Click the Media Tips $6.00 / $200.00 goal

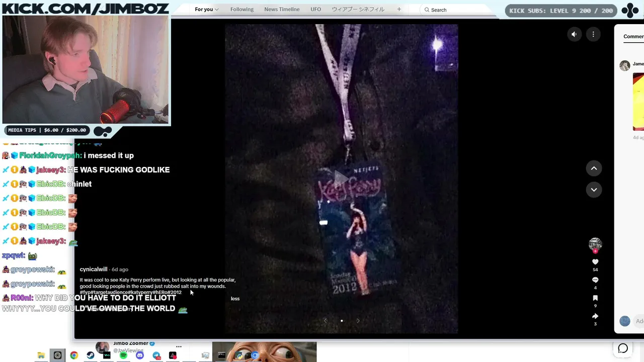(47, 130)
